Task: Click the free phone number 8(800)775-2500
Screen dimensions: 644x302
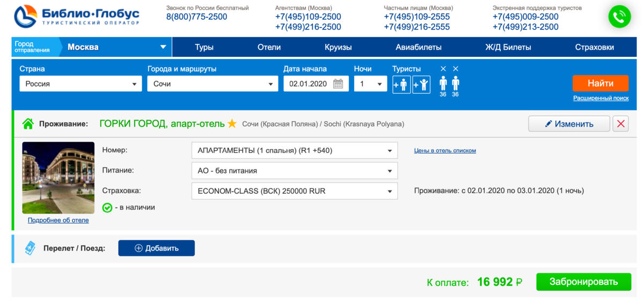Action: pos(196,17)
